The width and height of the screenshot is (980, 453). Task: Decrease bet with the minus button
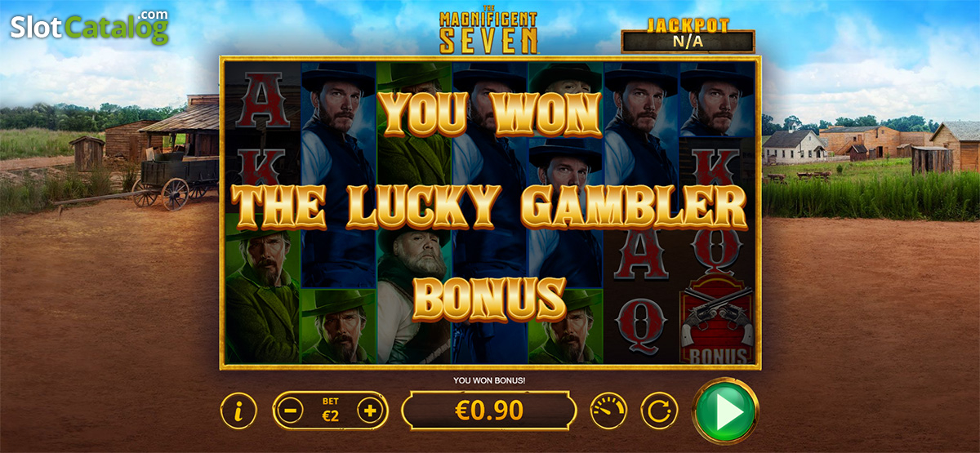tap(290, 411)
